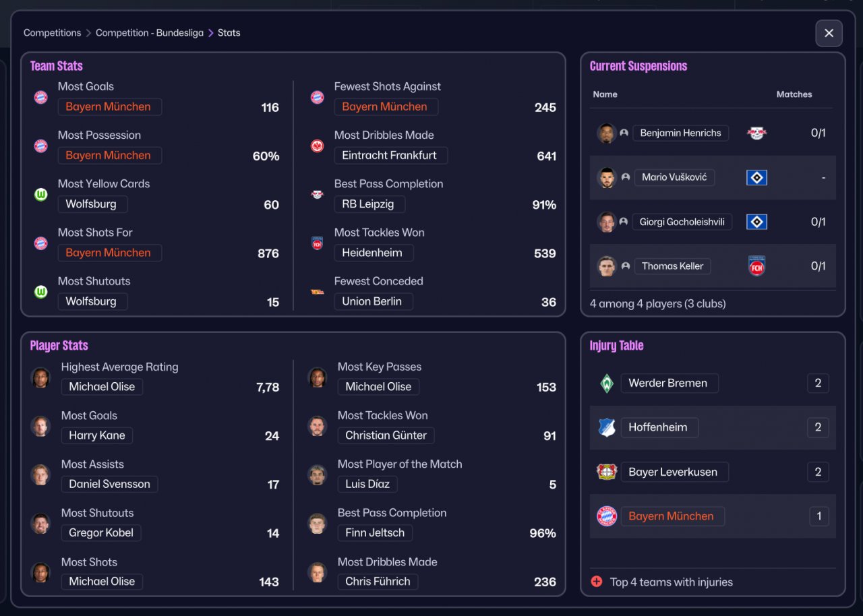Click the Matches column header
This screenshot has height=616, width=863.
(x=794, y=94)
